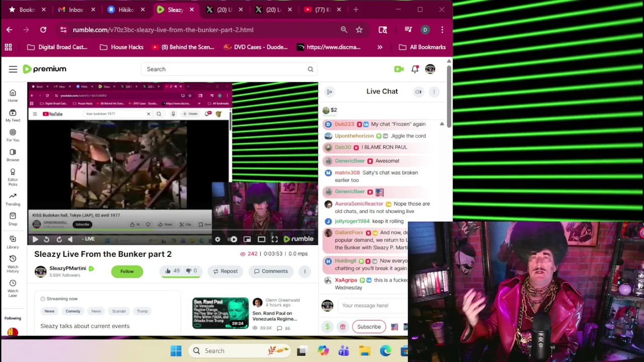This screenshot has width=644, height=362.
Task: Send a Rumble Rant with dollar icon
Action: point(328,327)
